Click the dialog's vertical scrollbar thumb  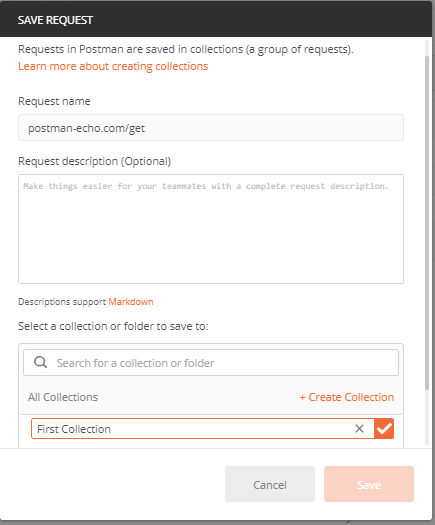click(x=427, y=223)
